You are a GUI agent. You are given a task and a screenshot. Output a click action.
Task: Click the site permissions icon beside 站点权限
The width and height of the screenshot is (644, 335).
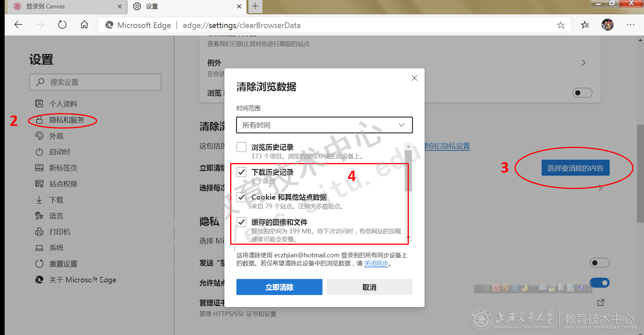pyautogui.click(x=39, y=184)
